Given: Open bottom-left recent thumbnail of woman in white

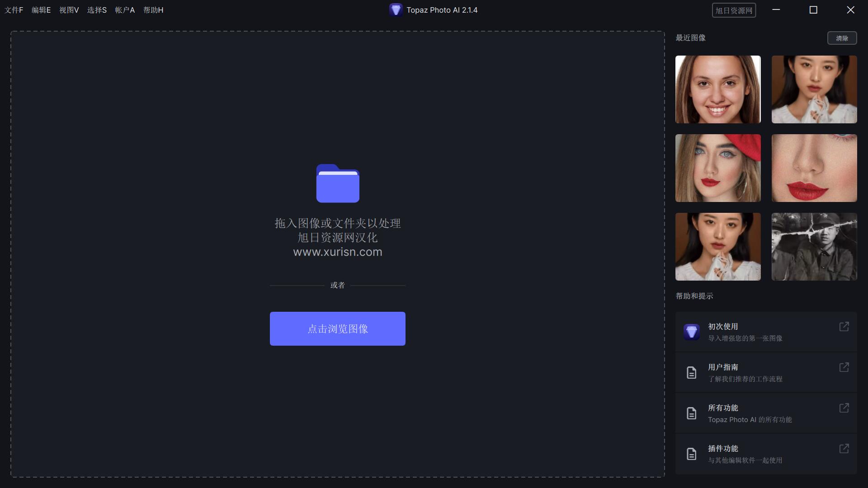Looking at the screenshot, I should click(x=718, y=247).
